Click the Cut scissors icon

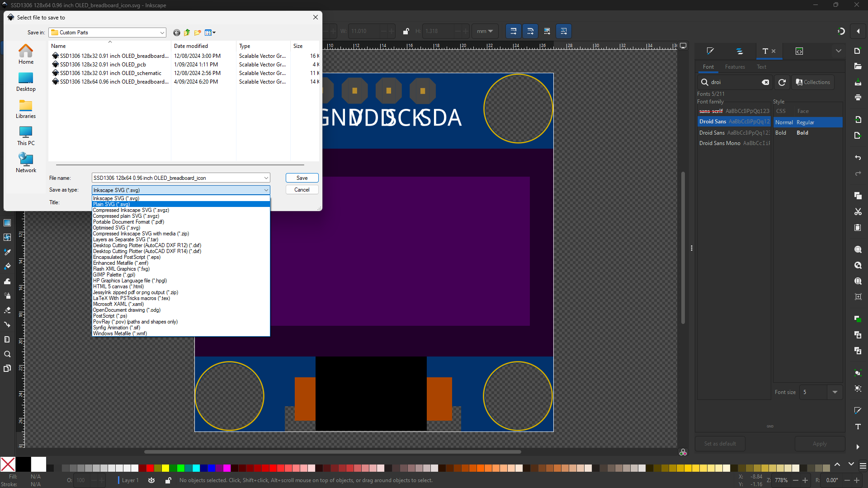click(858, 211)
